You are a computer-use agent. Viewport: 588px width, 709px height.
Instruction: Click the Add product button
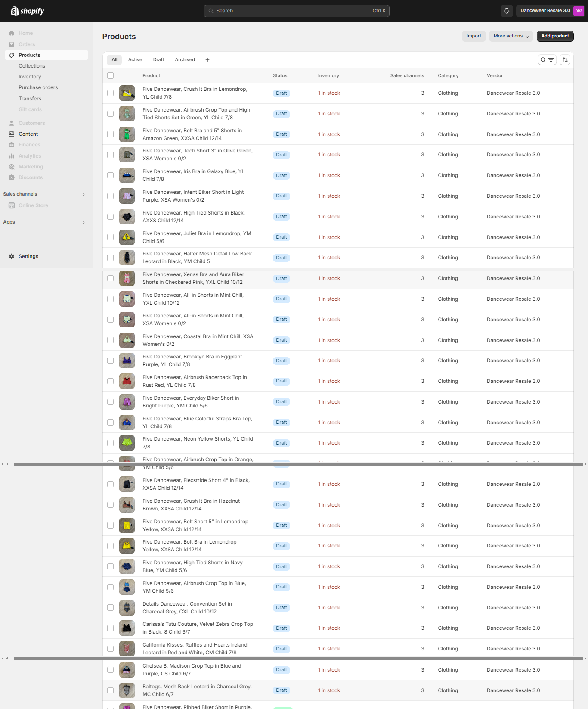tap(555, 36)
